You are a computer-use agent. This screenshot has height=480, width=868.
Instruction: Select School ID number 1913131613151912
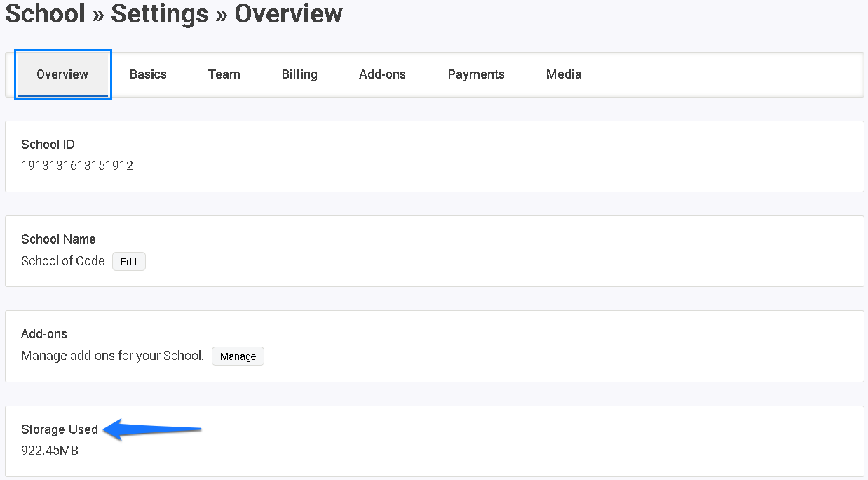(77, 166)
